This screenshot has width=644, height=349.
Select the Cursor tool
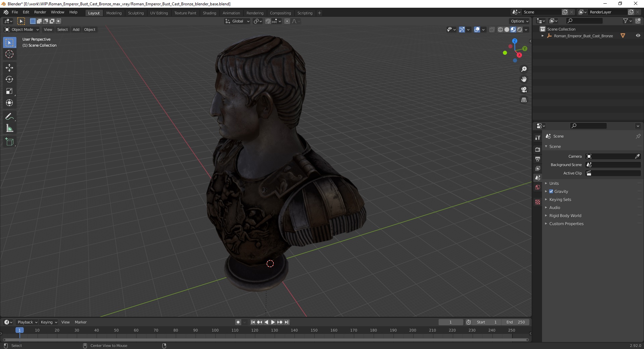(9, 54)
